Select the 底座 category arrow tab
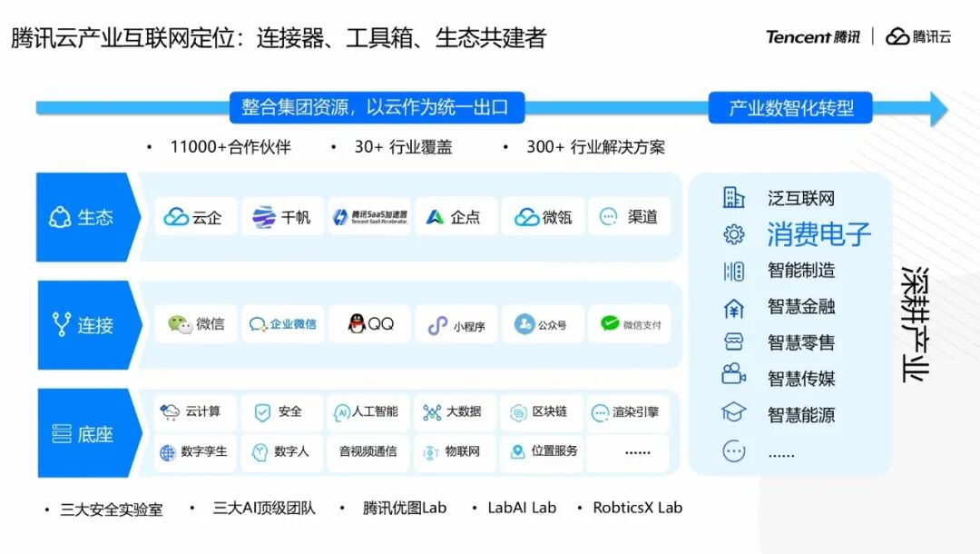Image resolution: width=980 pixels, height=554 pixels. coord(89,432)
